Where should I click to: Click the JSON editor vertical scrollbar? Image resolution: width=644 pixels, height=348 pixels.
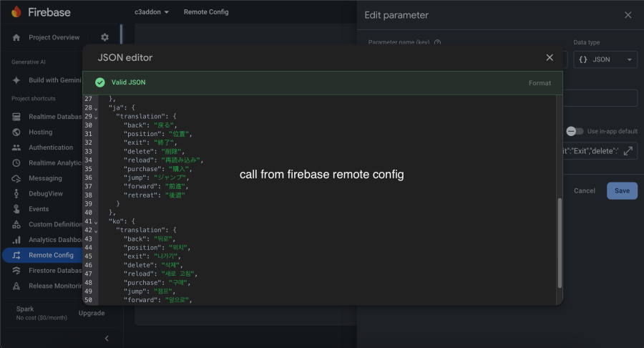(560, 243)
